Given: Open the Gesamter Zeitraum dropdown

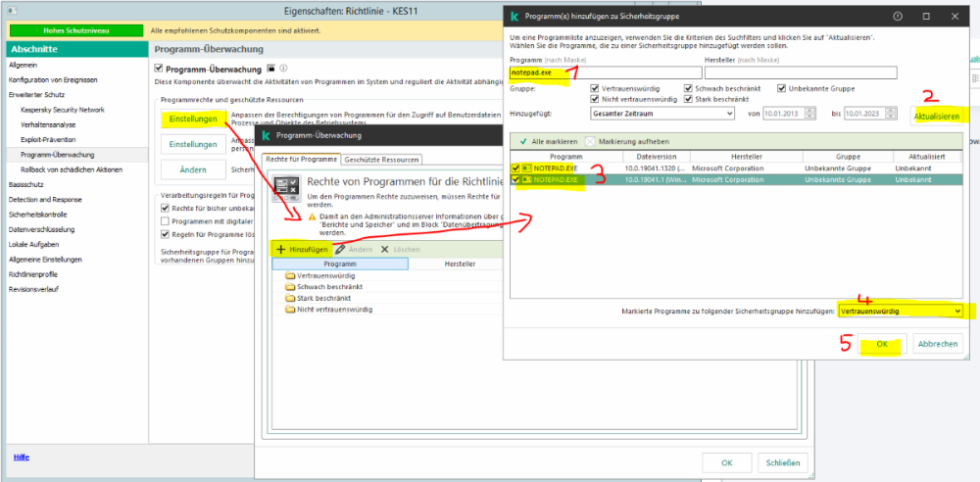Looking at the screenshot, I should [661, 114].
